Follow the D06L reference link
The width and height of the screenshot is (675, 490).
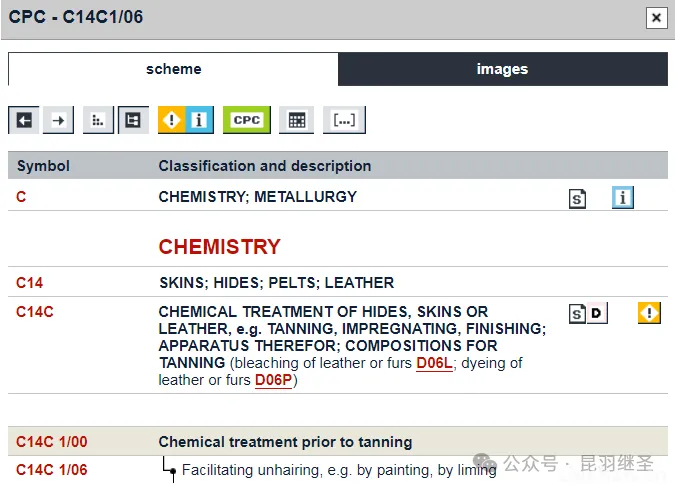(434, 363)
